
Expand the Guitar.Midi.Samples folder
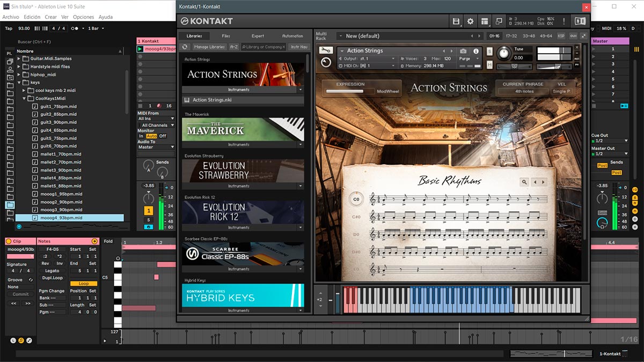(x=19, y=59)
